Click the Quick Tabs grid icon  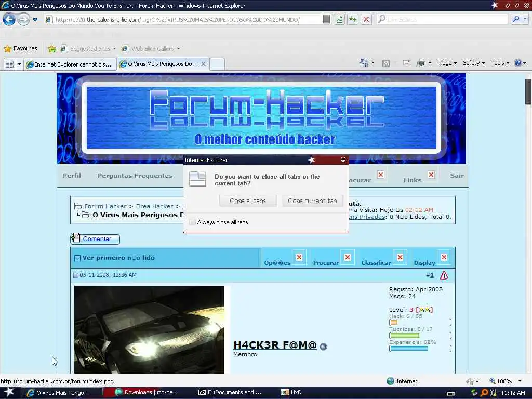point(9,64)
